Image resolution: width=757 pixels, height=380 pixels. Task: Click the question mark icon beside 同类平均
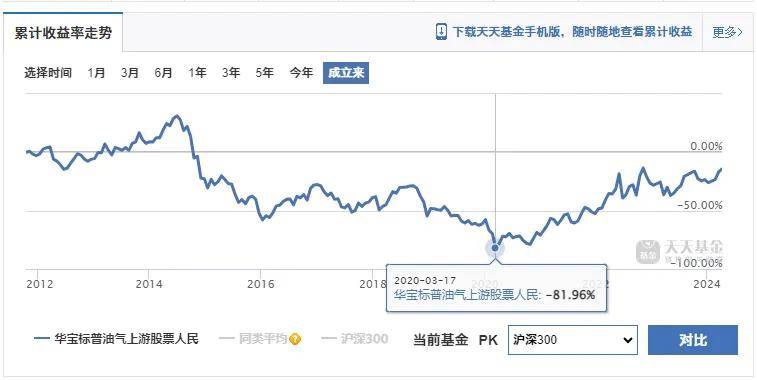[x=295, y=339]
